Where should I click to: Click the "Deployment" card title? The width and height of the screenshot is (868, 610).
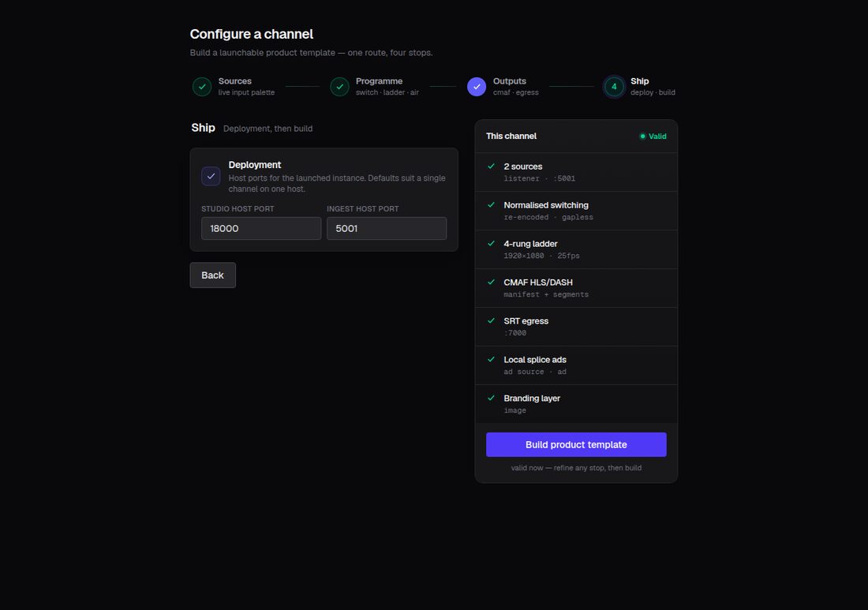[x=255, y=165]
